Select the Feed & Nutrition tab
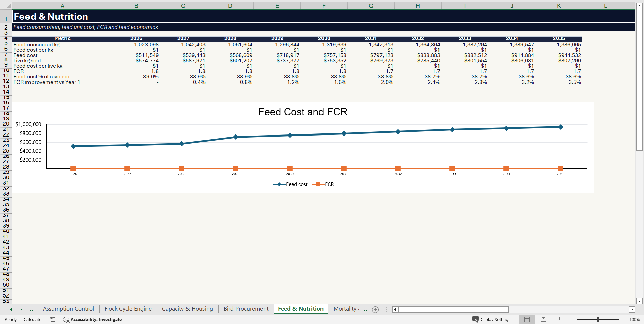The width and height of the screenshot is (644, 324). click(301, 309)
